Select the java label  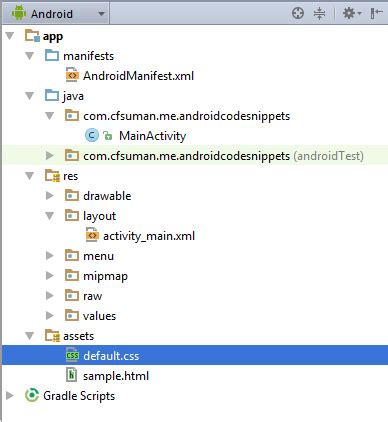pos(73,96)
